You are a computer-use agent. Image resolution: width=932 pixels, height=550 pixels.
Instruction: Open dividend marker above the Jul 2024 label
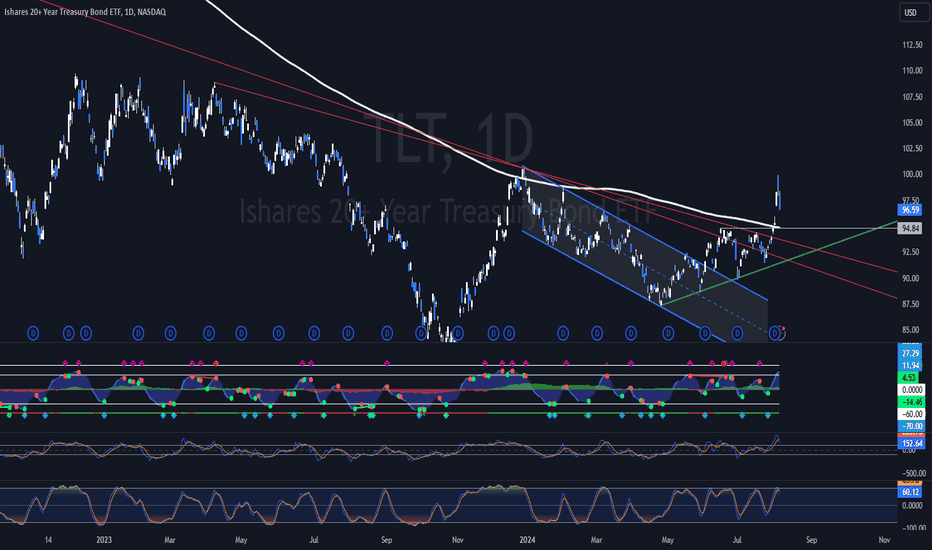click(x=737, y=334)
